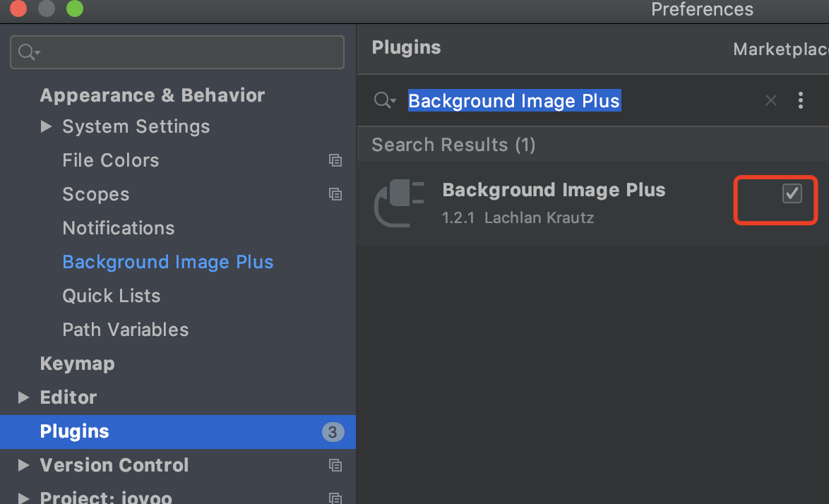Switch to the Marketplace tab
The width and height of the screenshot is (829, 504).
click(781, 49)
